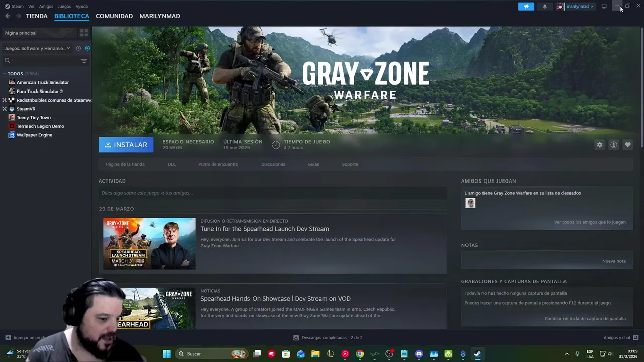Viewport: 644px width, 362px height.
Task: Click the INSTALAR button
Action: 126,145
